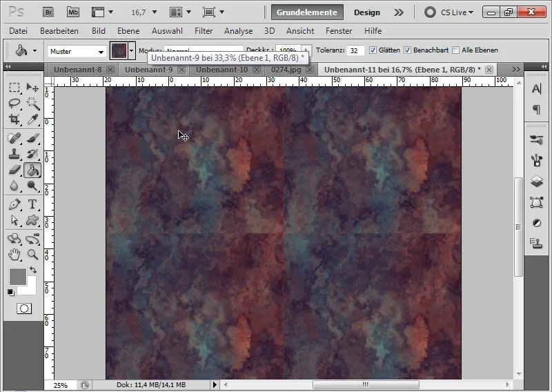Launch Mini Bridge
Image resolution: width=552 pixels, height=392 pixels.
pos(73,12)
